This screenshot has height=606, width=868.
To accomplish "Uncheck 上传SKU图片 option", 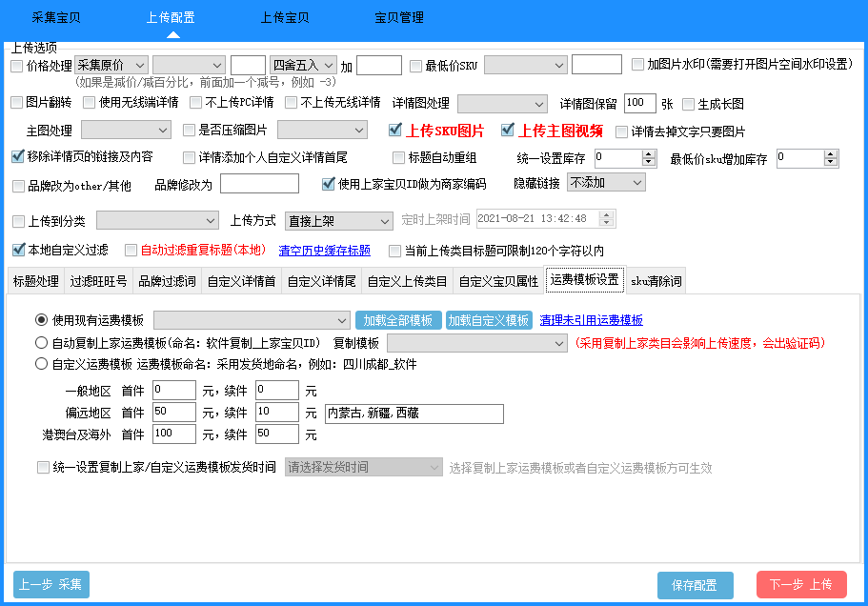I will tap(395, 131).
